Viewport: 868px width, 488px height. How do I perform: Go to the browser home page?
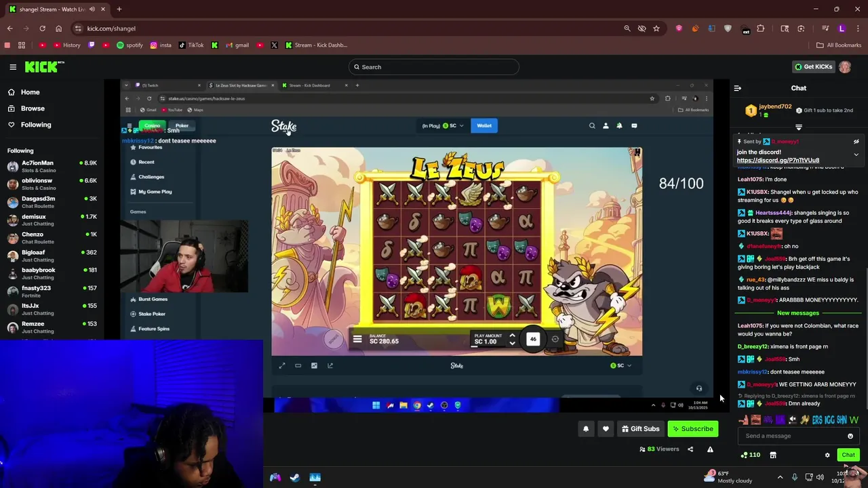click(58, 28)
